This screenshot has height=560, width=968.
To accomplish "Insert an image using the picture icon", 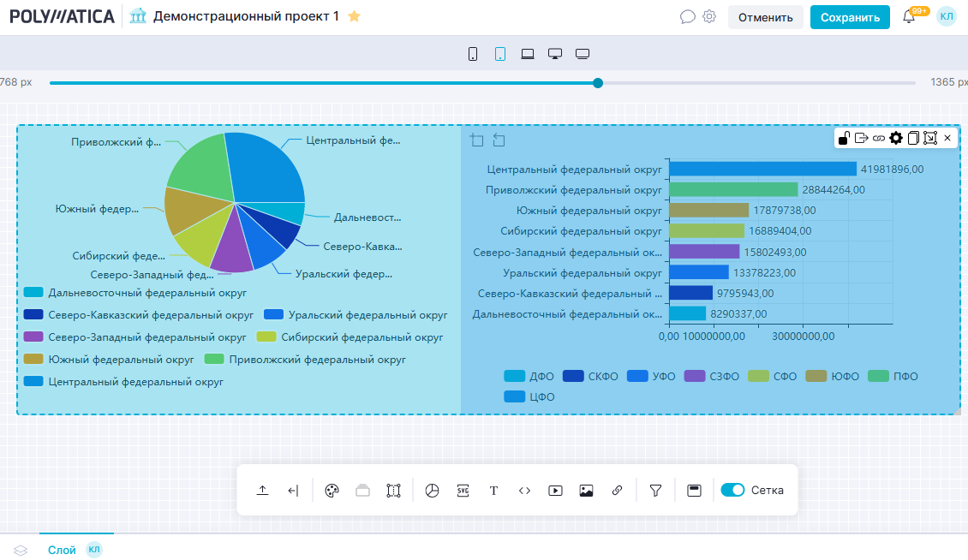I will point(586,491).
